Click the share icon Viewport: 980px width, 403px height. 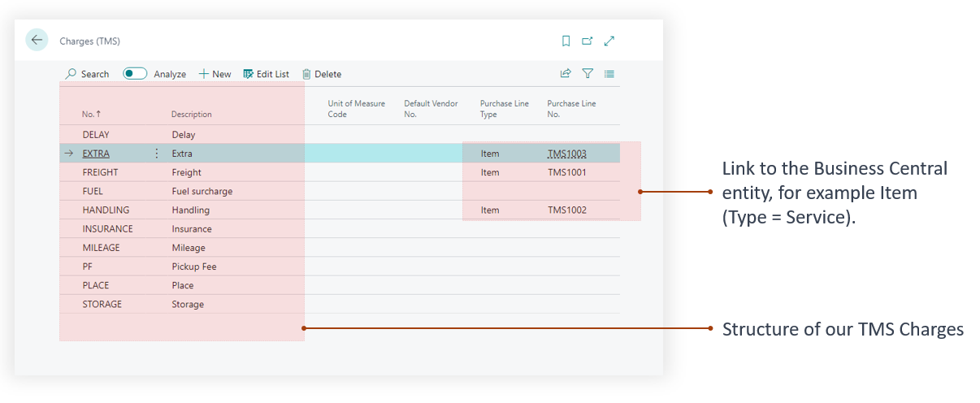pos(566,74)
